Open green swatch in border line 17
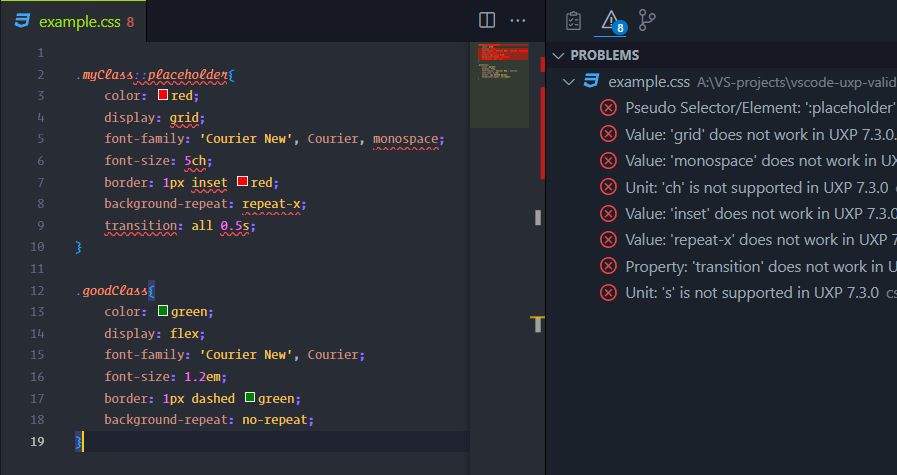The width and height of the screenshot is (897, 475). [249, 397]
